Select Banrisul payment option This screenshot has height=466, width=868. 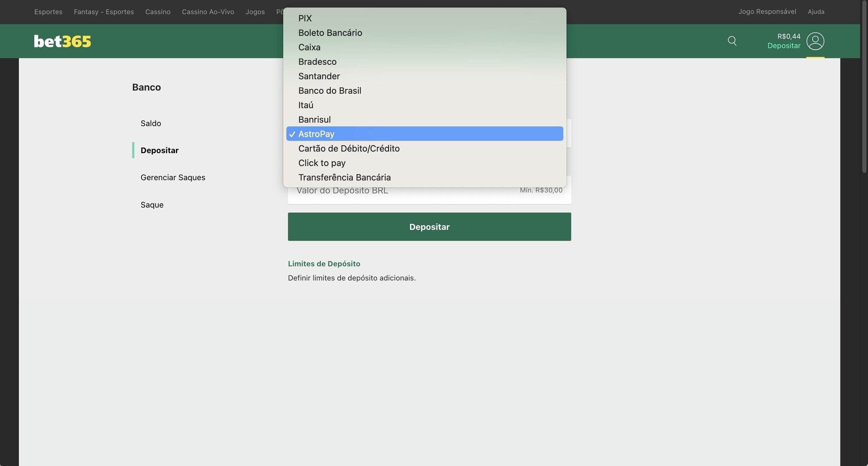point(425,119)
